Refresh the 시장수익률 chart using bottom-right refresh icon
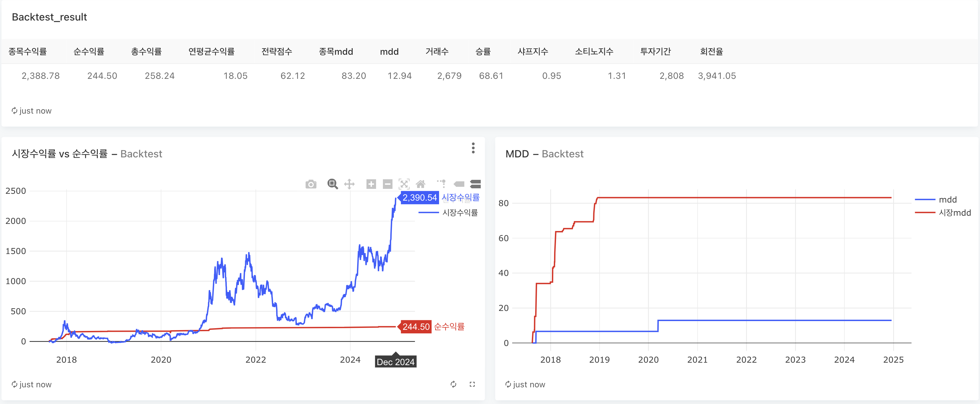 coord(453,384)
